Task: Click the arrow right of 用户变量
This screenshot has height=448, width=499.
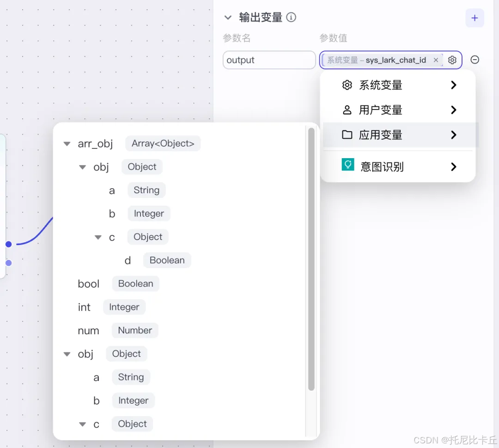Action: (454, 110)
